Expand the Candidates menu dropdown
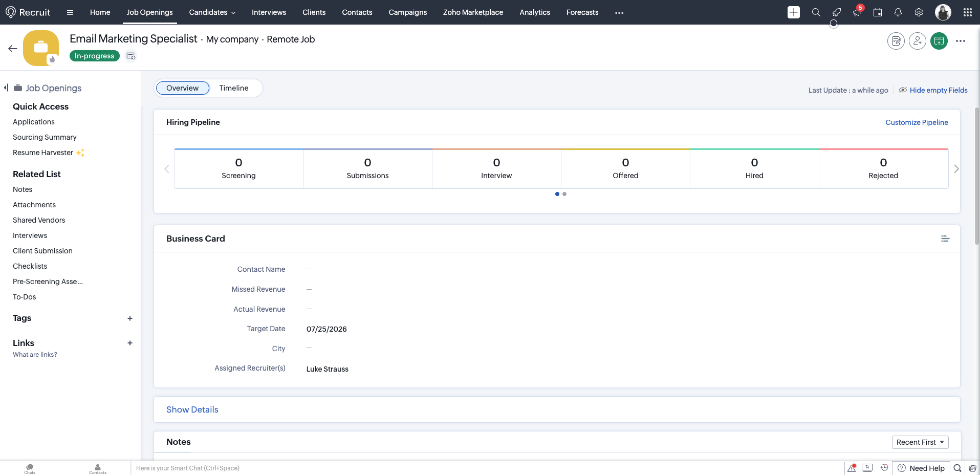The height and width of the screenshot is (475, 980). [x=212, y=12]
